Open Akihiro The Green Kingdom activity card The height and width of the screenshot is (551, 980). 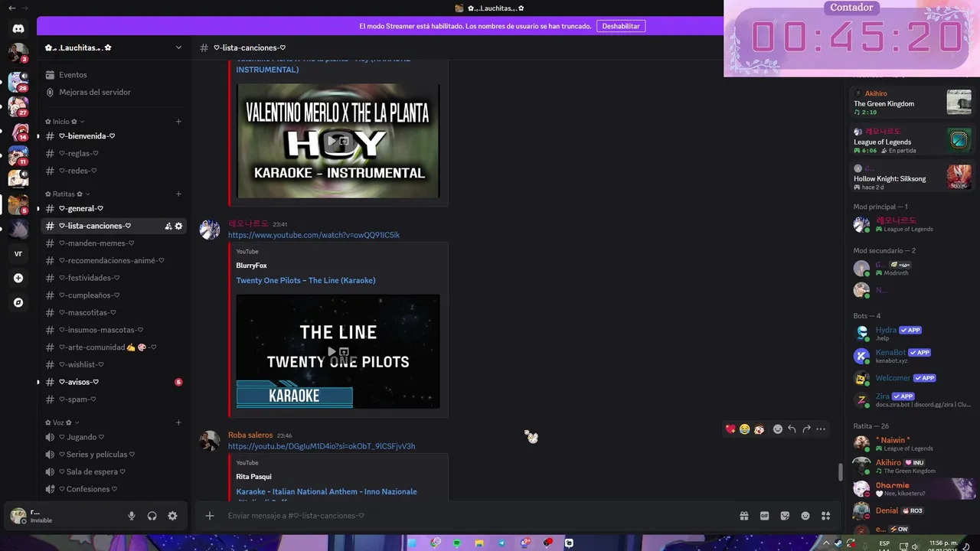[912, 103]
